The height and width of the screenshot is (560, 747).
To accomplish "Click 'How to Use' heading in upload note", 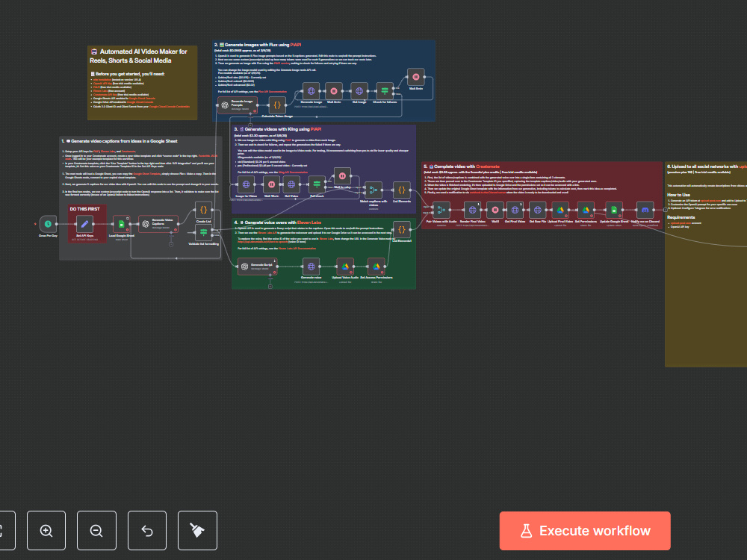I will point(678,195).
